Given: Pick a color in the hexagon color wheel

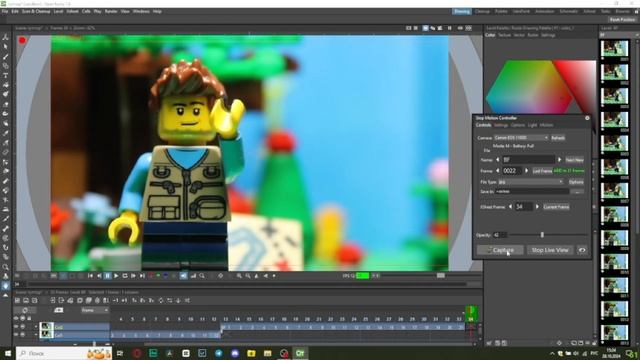Looking at the screenshot, I should [529, 87].
